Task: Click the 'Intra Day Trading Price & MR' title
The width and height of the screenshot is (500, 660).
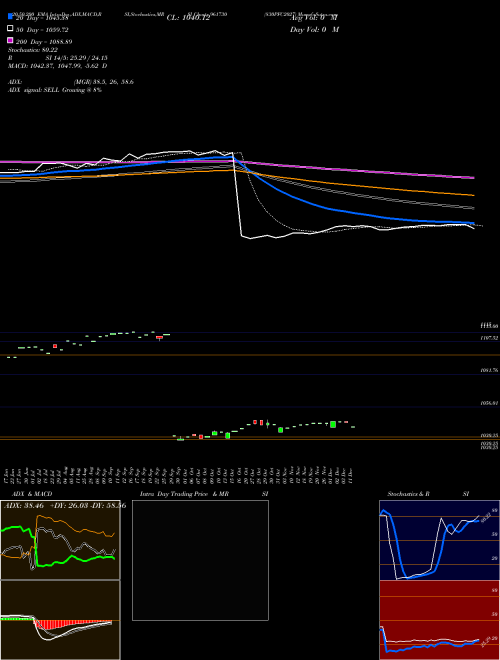Action: coord(184,494)
